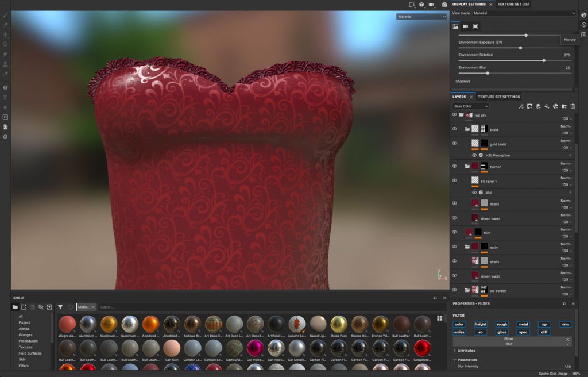Select the Calf Skin material sphere
This screenshot has height=377, width=588.
(172, 348)
